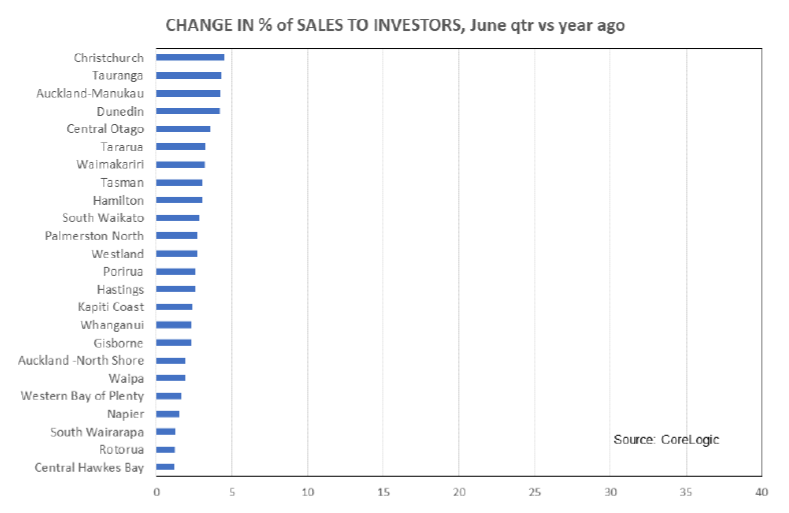Screen dimensions: 789x513
Task: Click the South Waikato label
Action: coord(102,218)
